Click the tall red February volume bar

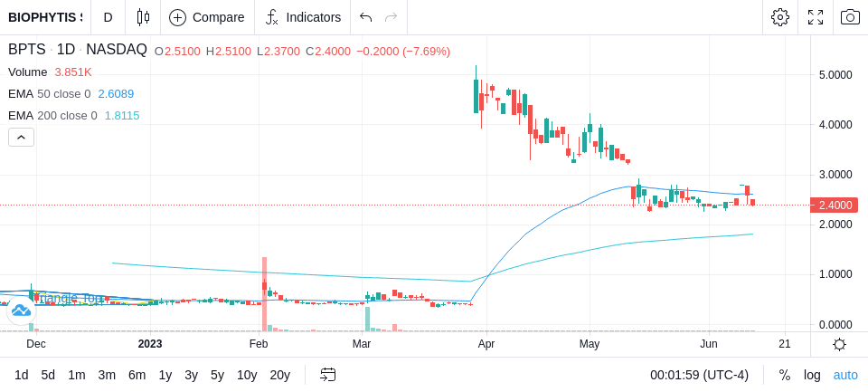264,294
